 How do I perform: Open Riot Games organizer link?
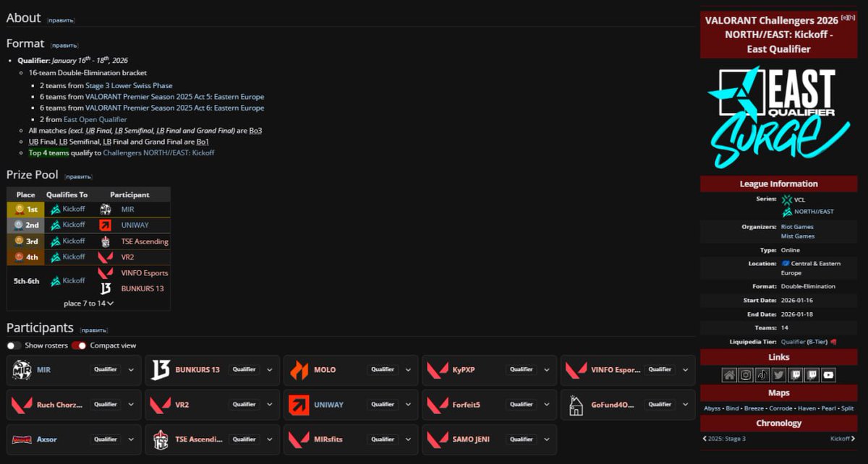click(x=798, y=227)
